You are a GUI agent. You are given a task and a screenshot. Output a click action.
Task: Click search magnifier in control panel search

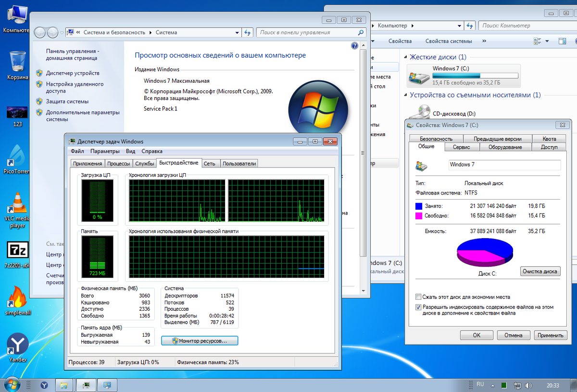361,32
